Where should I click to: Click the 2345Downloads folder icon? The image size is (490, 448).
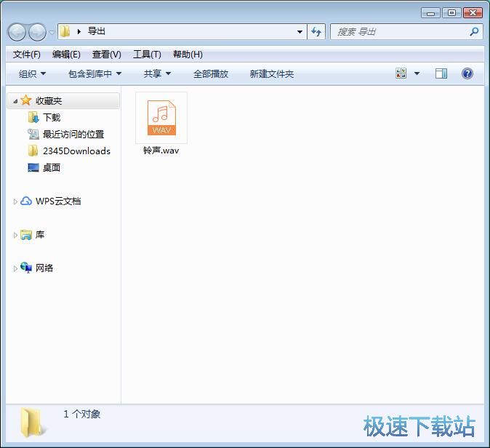(33, 151)
